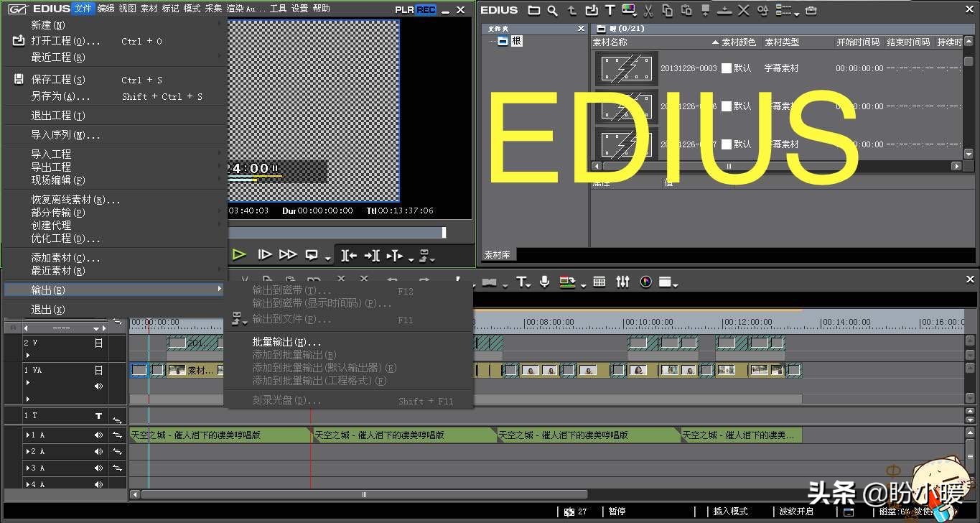Choose 批量输出 in submenu
980x523 pixels.
click(286, 342)
